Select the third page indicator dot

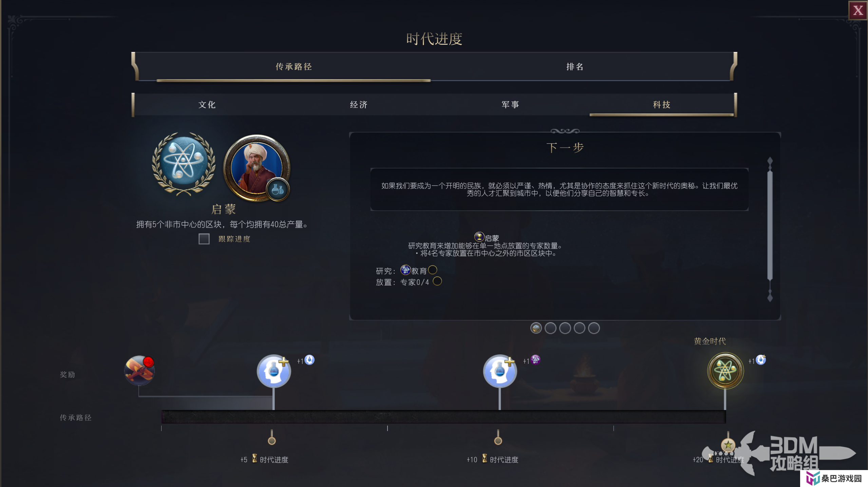tap(565, 328)
